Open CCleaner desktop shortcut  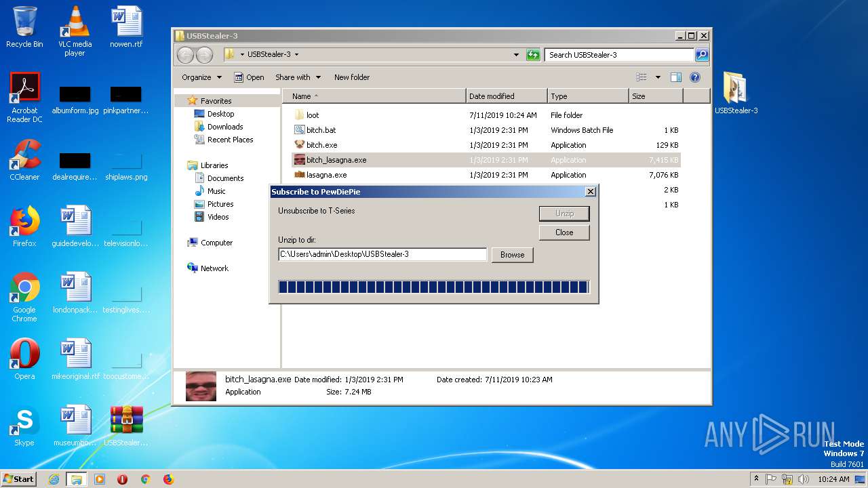coord(24,160)
